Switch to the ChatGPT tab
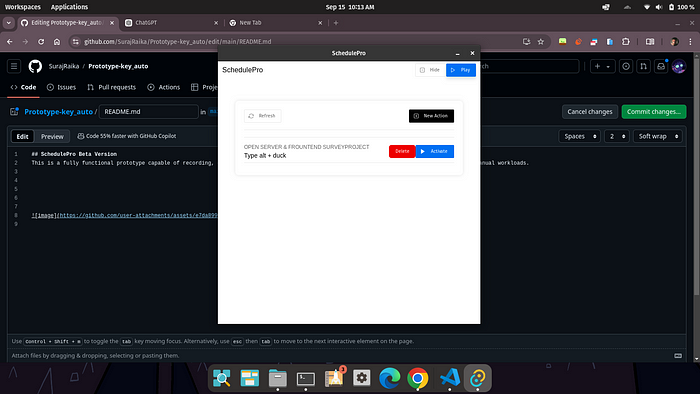This screenshot has height=394, width=700. [x=171, y=23]
